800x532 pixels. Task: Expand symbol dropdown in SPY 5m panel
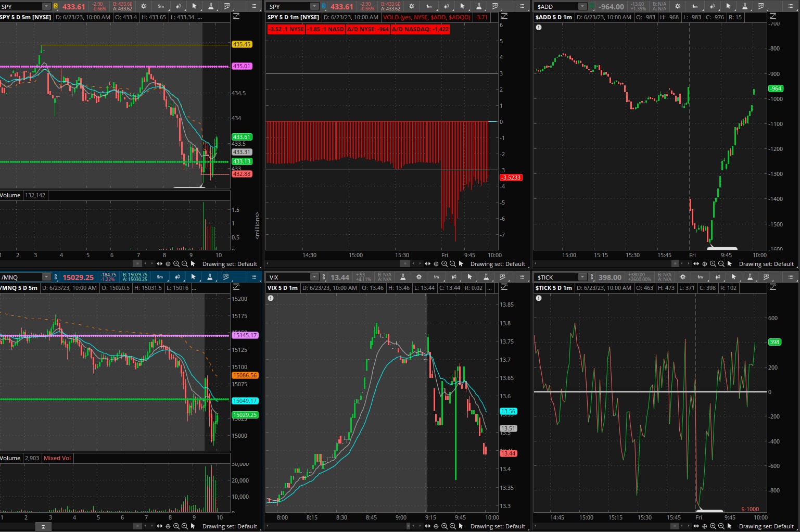click(x=46, y=6)
